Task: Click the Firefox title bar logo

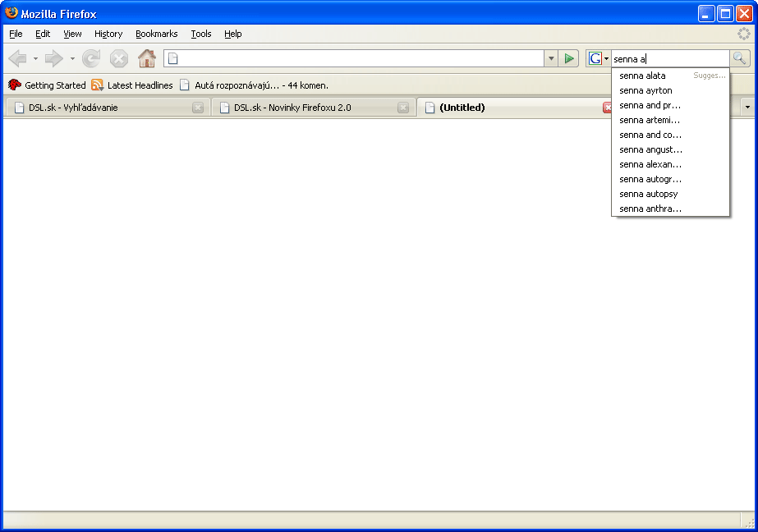Action: 11,13
